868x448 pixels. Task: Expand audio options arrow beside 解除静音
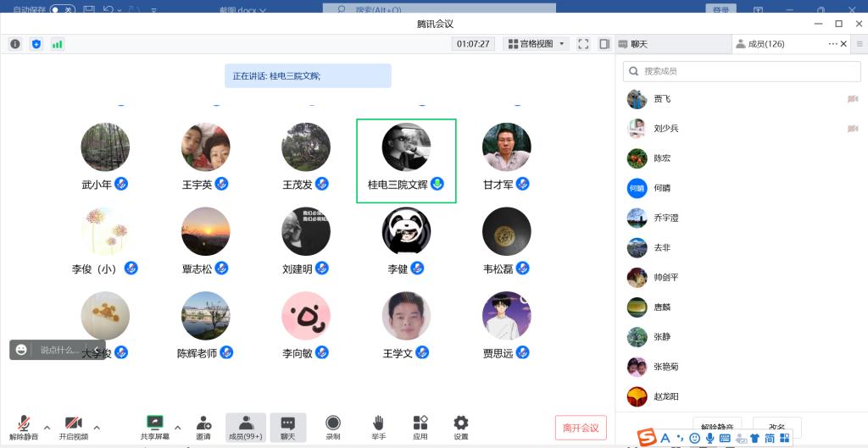coord(47,427)
